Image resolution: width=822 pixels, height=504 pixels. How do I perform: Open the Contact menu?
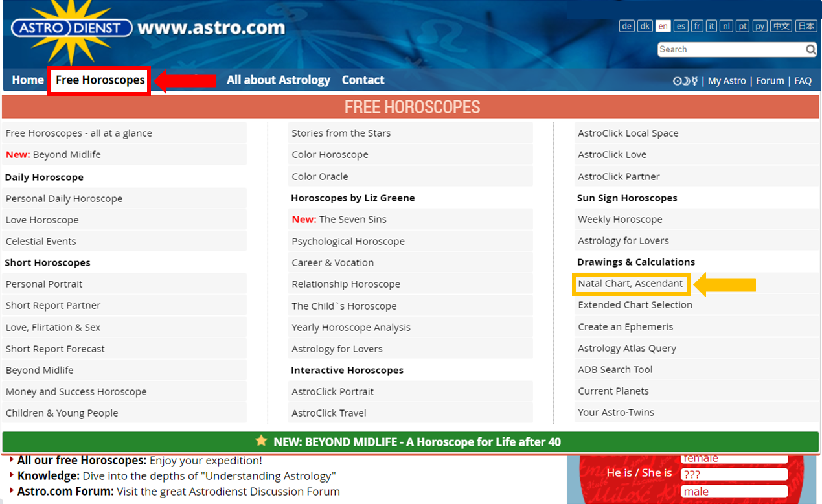(363, 80)
